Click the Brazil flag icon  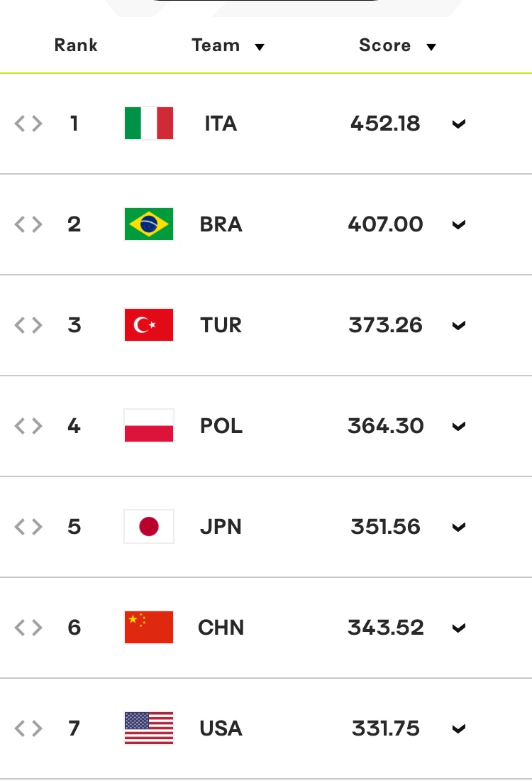tap(149, 224)
